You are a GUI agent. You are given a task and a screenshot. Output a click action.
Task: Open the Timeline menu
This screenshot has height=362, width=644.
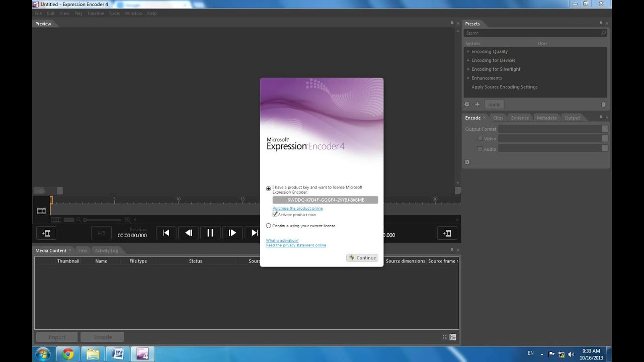click(x=96, y=13)
